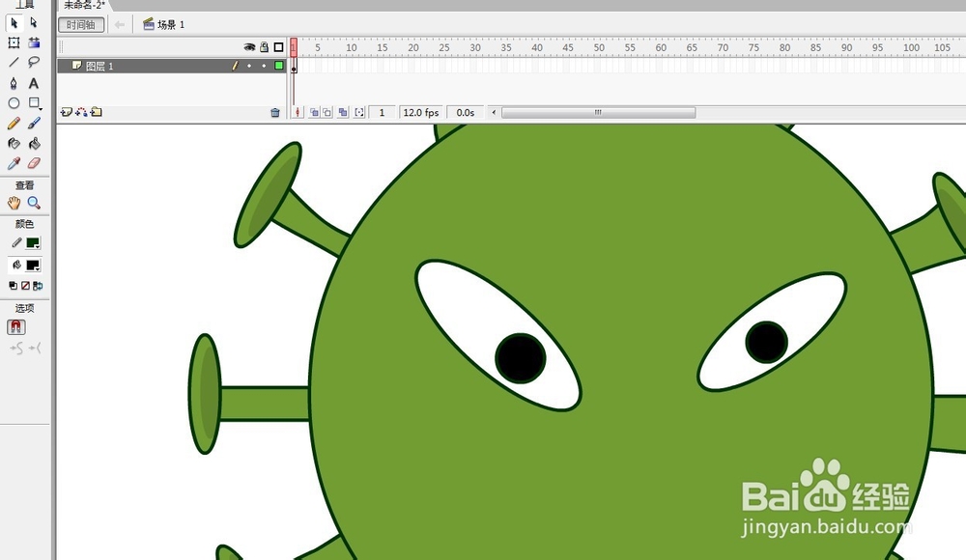This screenshot has height=560, width=966.
Task: Click the stroke color pencil icon
Action: click(16, 242)
